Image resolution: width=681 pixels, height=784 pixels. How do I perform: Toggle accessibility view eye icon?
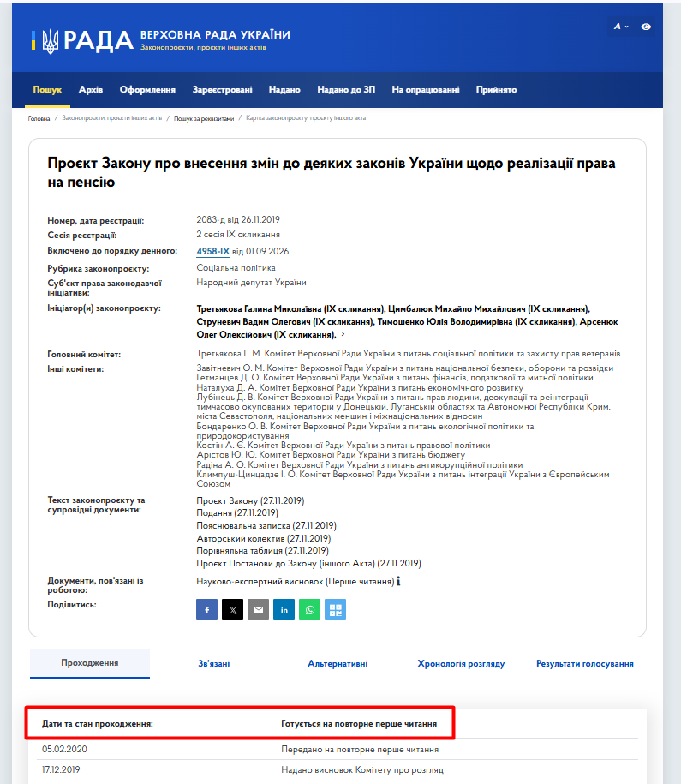[646, 27]
